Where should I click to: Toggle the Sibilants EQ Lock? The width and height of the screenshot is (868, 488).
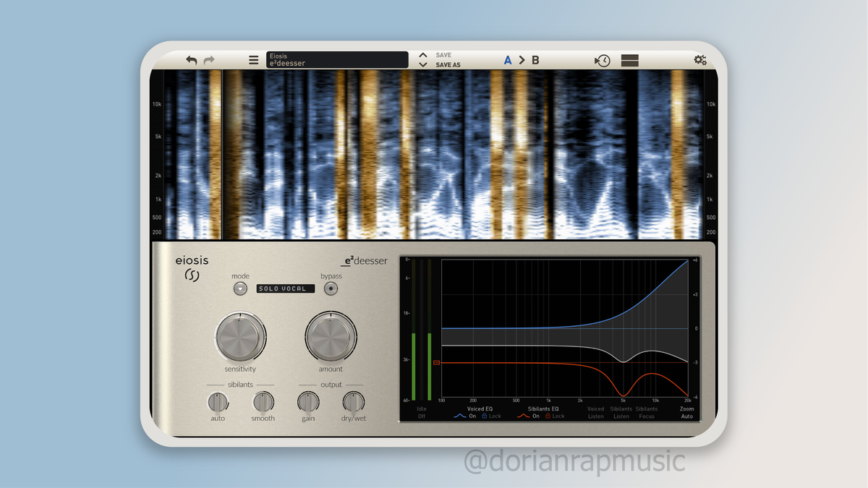[x=556, y=416]
